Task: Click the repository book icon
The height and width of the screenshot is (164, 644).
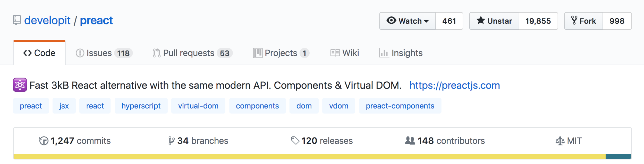Action: pos(17,20)
